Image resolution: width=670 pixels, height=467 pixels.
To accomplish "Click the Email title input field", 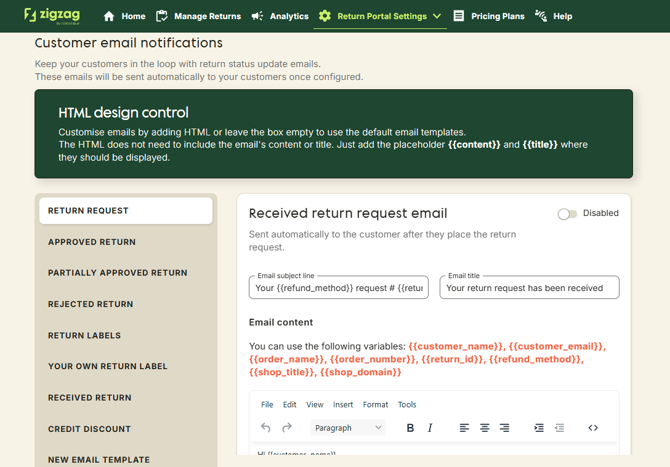I will 529,288.
